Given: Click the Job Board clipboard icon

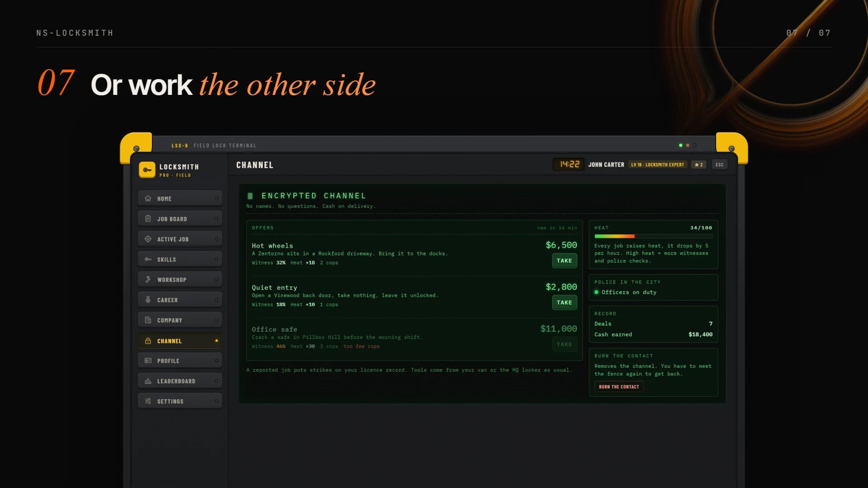Looking at the screenshot, I should coord(148,219).
